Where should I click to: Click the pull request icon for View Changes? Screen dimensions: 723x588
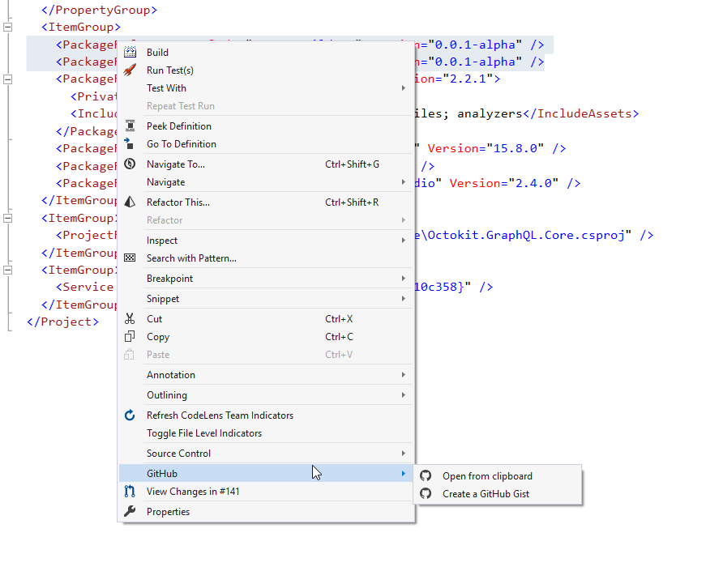(x=130, y=492)
